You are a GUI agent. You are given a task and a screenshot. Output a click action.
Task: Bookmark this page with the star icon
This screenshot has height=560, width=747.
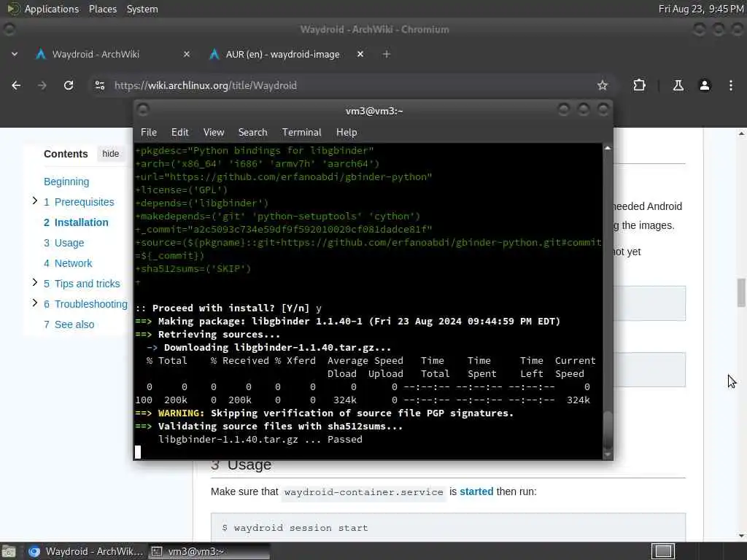[x=602, y=86]
